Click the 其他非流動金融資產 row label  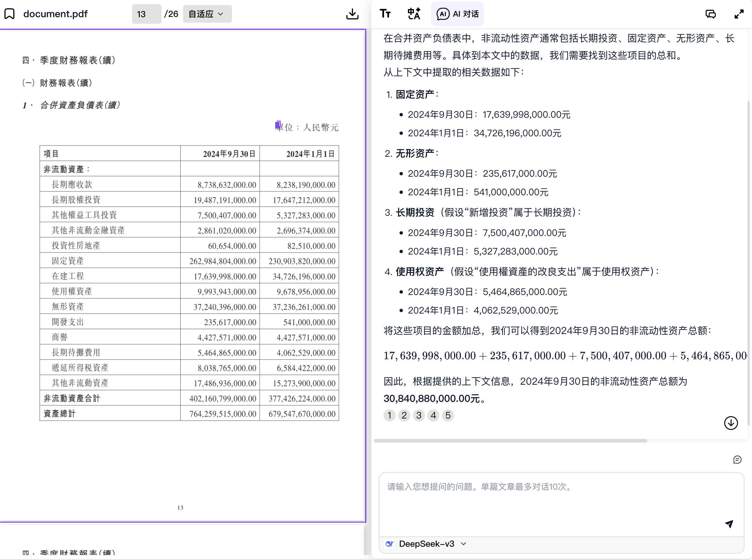coord(88,230)
